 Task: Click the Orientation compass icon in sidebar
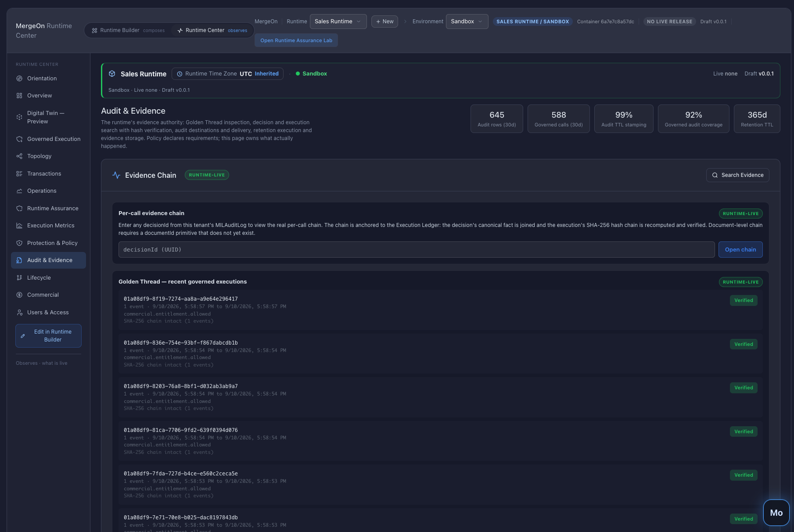pyautogui.click(x=19, y=79)
